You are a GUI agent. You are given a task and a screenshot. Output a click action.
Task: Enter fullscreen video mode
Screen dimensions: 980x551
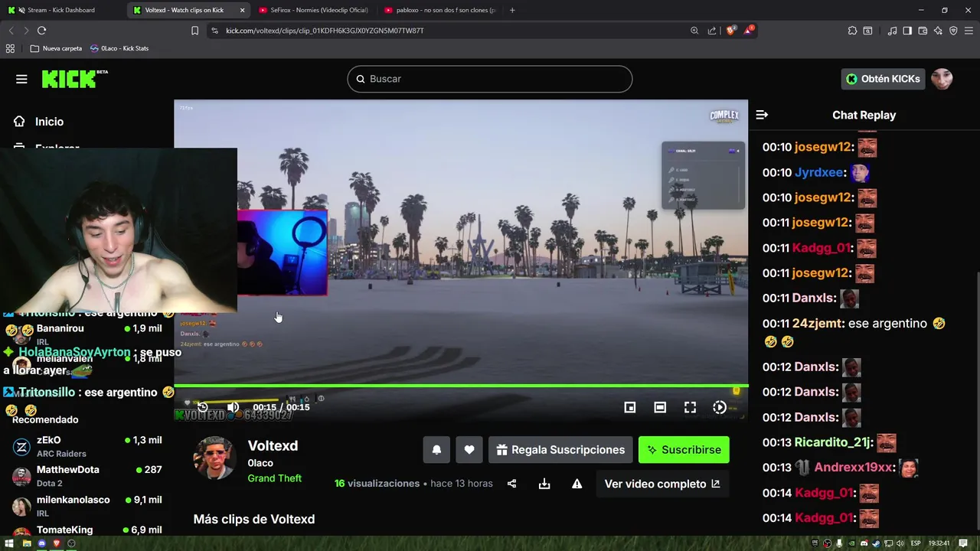point(690,407)
